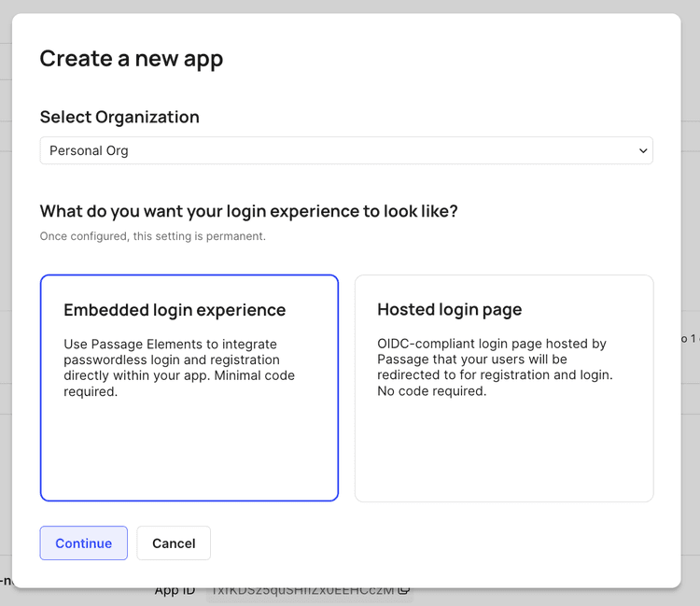Click empty space inside Hosted login card
The height and width of the screenshot is (606, 700).
(504, 453)
